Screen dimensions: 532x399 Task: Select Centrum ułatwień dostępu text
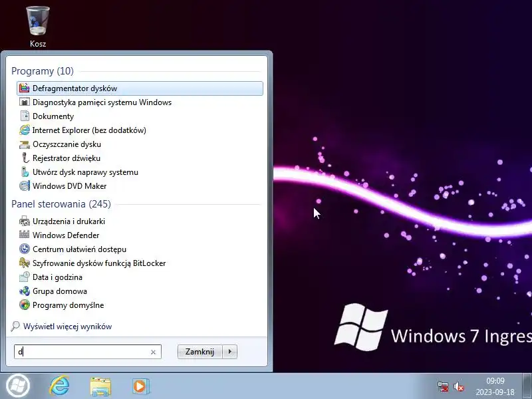(79, 249)
